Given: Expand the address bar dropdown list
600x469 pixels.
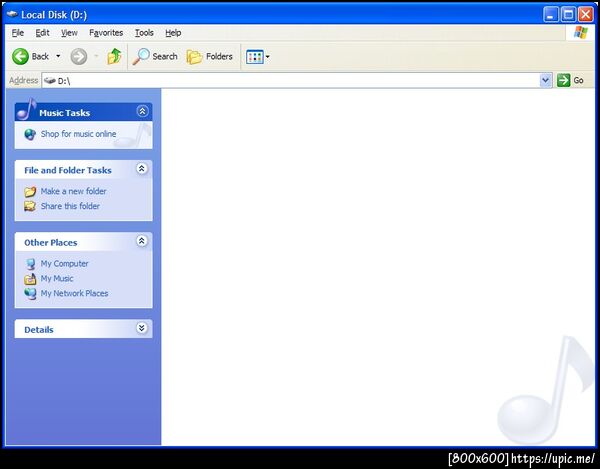Looking at the screenshot, I should pos(546,81).
